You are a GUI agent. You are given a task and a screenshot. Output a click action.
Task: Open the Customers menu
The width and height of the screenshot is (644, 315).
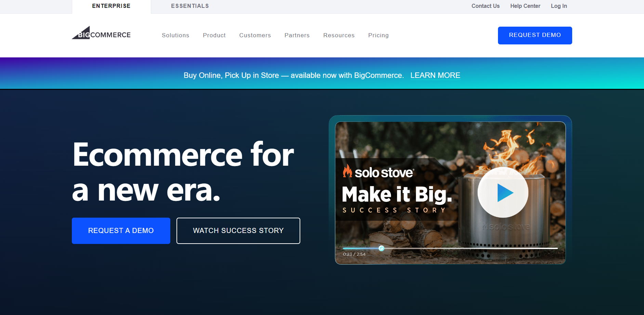click(x=255, y=35)
